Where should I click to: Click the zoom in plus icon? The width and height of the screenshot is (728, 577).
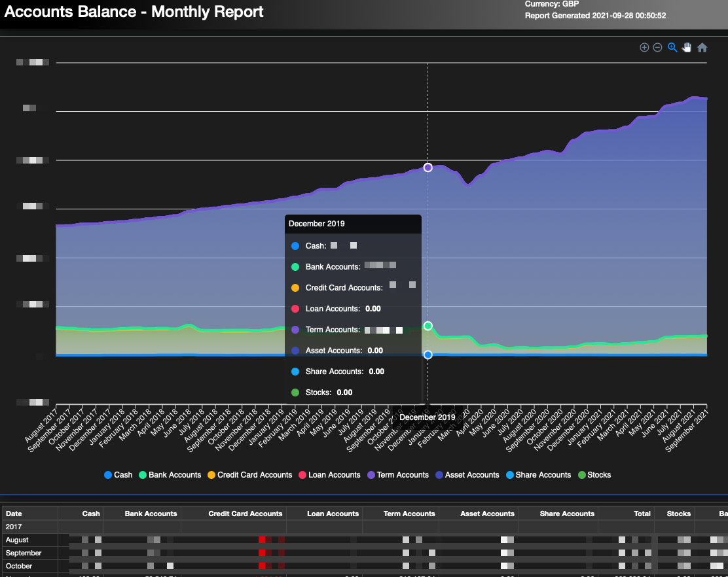(644, 47)
